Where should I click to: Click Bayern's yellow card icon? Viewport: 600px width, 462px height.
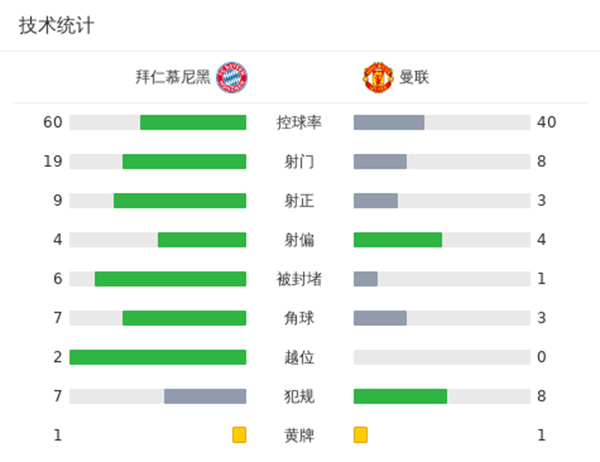point(239,435)
